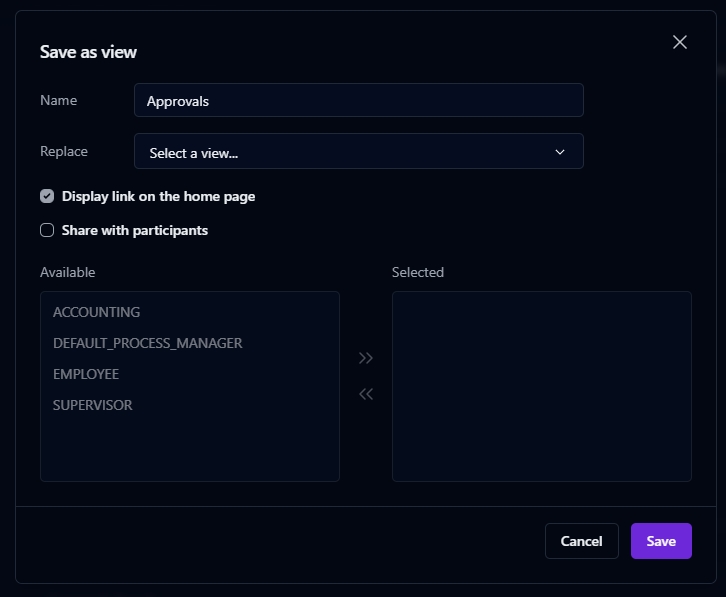Click the dropdown chevron in Replace field
Image resolution: width=726 pixels, height=597 pixels.
point(560,152)
